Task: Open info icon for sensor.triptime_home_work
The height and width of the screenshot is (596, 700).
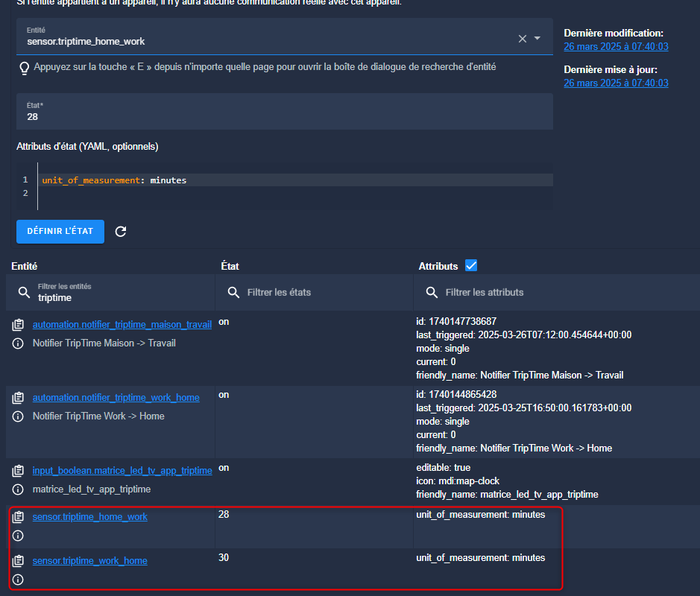Action: [x=18, y=536]
